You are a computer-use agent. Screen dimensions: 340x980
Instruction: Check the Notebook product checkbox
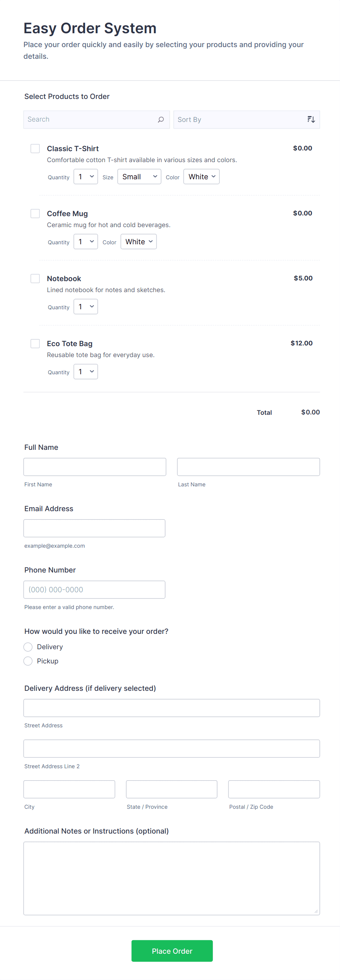click(x=35, y=278)
